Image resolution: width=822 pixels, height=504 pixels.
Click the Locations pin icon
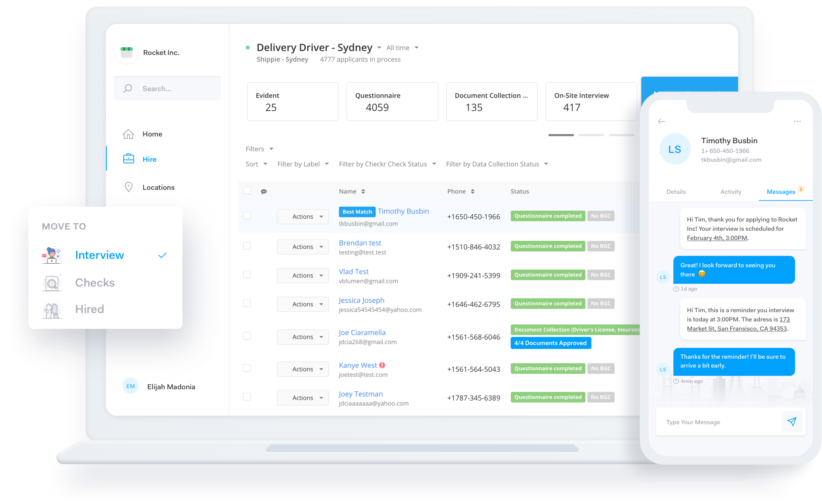[x=129, y=187]
